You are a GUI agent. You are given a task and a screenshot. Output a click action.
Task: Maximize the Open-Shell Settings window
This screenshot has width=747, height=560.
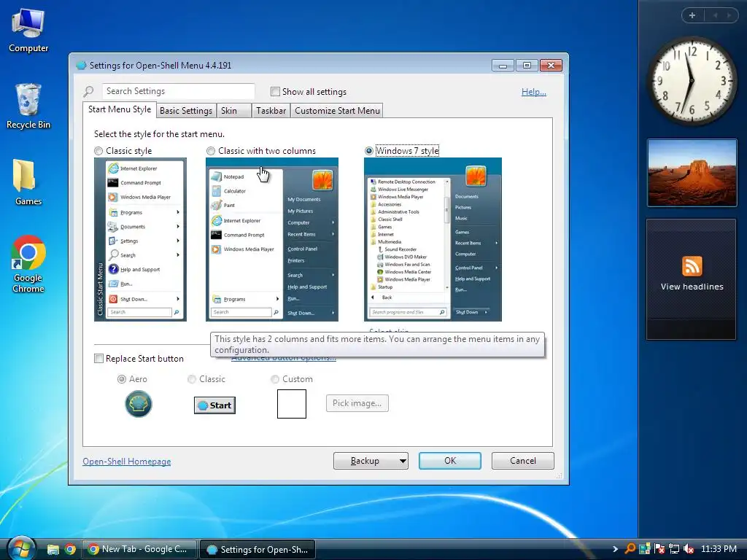point(527,65)
